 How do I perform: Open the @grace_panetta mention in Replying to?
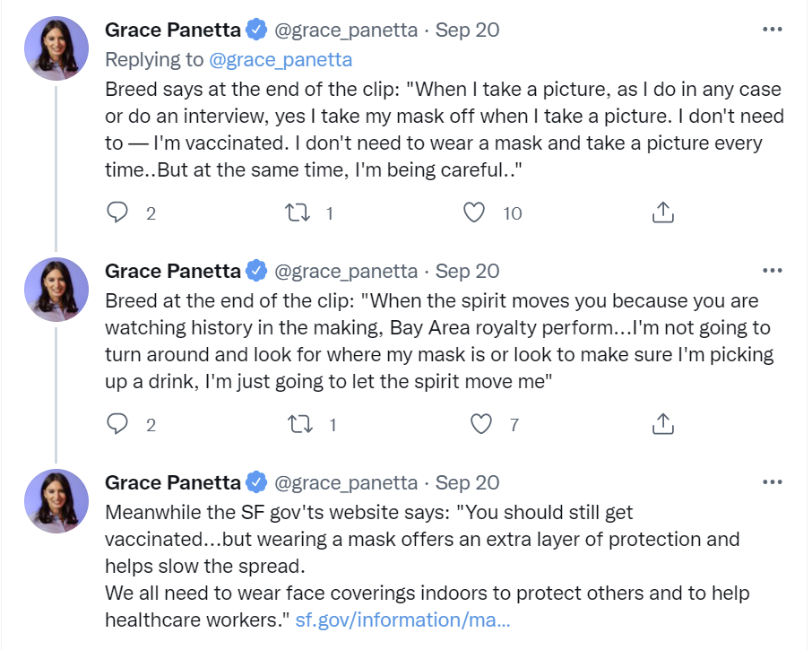(x=281, y=60)
